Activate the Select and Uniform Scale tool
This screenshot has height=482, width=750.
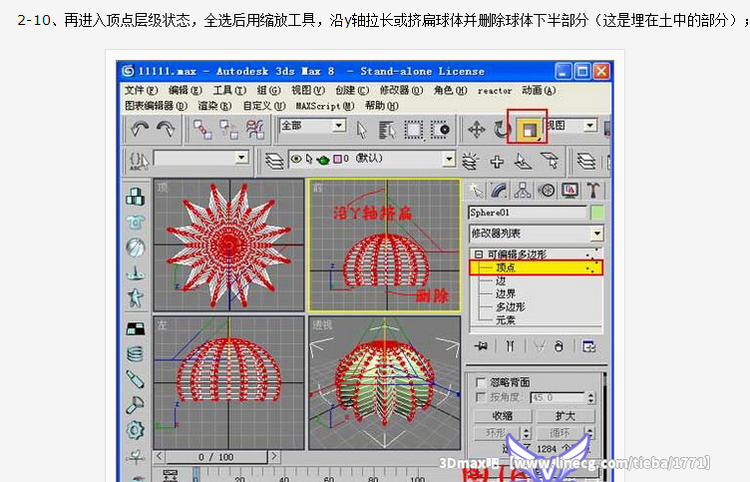pyautogui.click(x=529, y=130)
